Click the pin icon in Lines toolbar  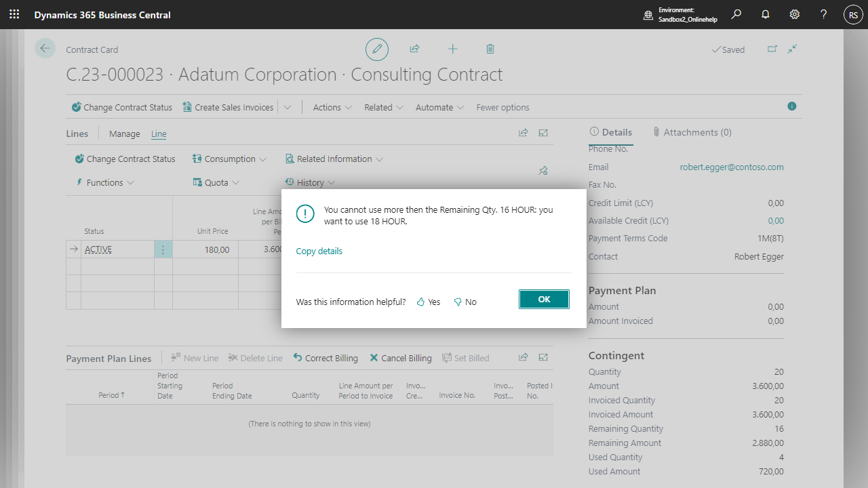(543, 171)
